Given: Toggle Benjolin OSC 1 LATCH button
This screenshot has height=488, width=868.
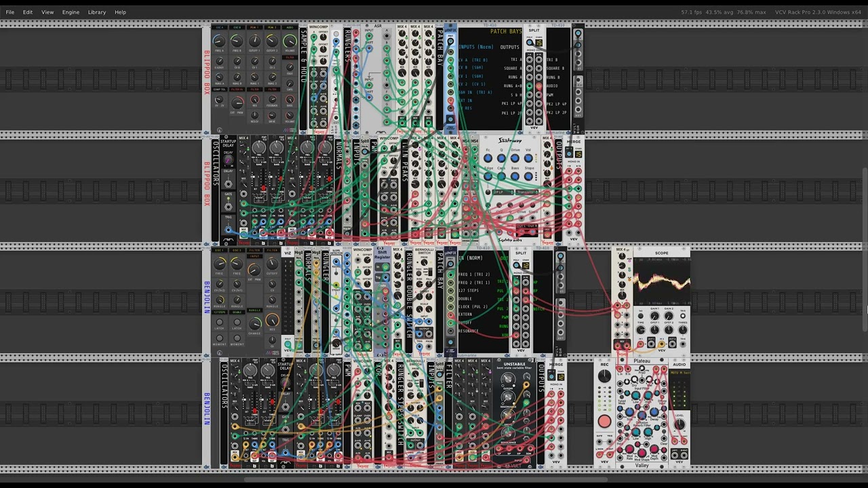Looking at the screenshot, I should coord(220,322).
